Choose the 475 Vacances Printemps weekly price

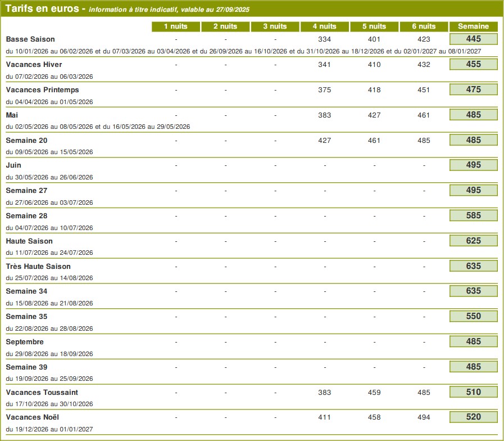(473, 89)
